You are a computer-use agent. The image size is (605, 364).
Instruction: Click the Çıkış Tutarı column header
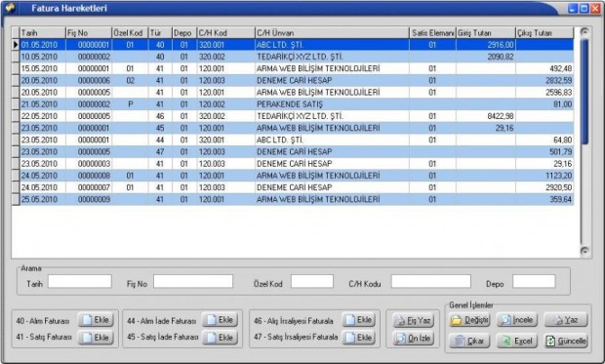(544, 33)
